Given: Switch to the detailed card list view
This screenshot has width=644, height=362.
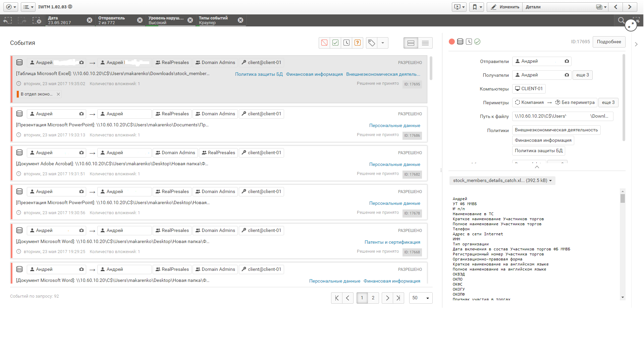Looking at the screenshot, I should pyautogui.click(x=411, y=43).
